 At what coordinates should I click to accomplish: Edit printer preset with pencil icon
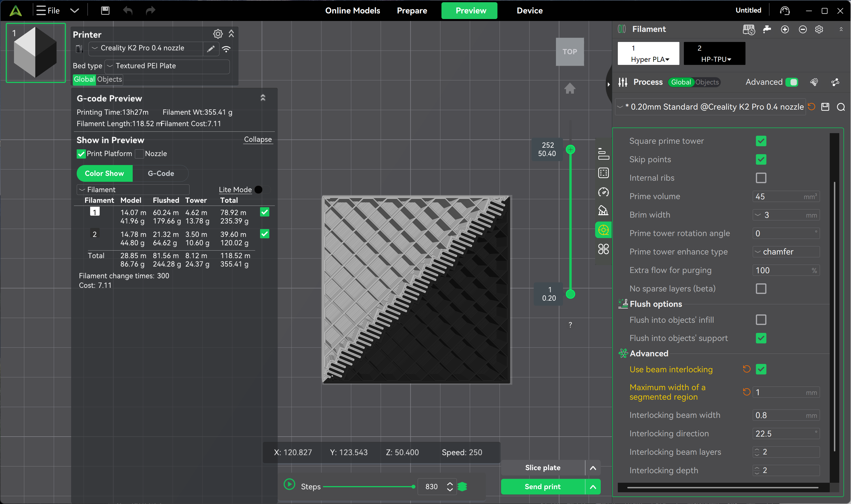click(211, 49)
